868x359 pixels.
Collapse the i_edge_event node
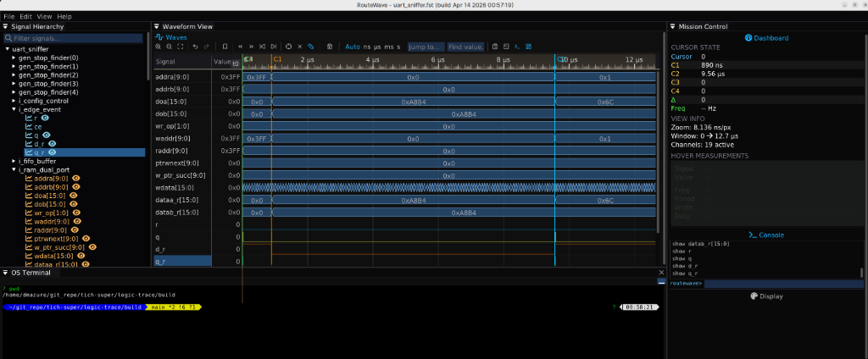point(14,109)
